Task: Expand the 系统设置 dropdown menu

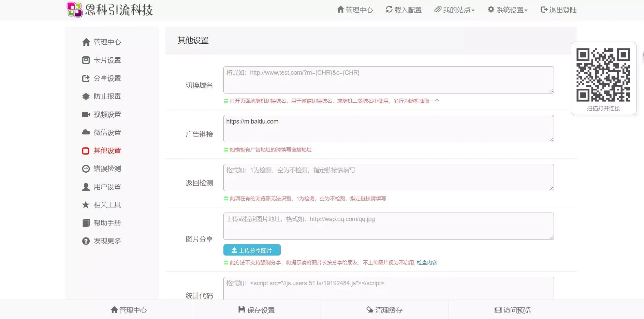Action: coord(508,10)
